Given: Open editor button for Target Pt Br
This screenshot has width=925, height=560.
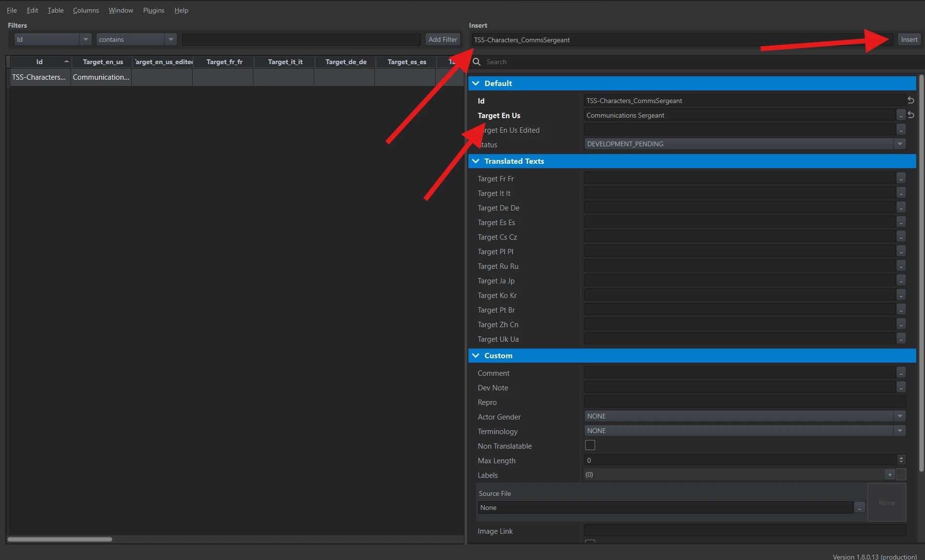Looking at the screenshot, I should point(901,310).
